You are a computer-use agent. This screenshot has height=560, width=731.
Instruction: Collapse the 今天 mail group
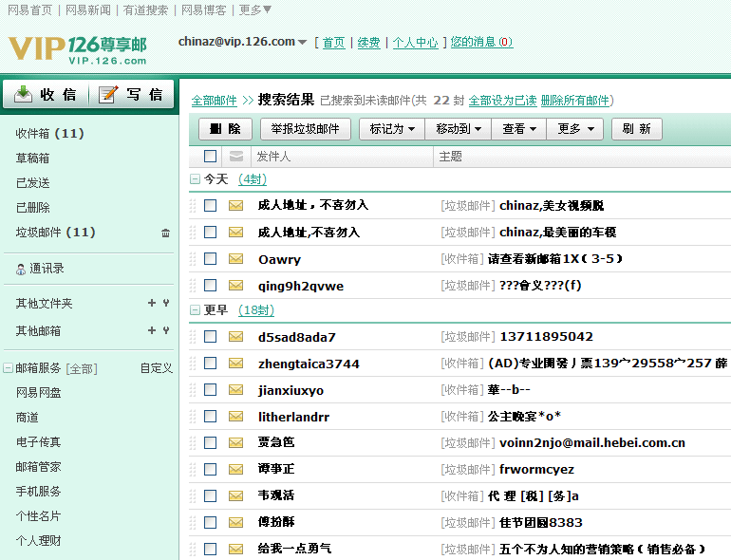(195, 179)
